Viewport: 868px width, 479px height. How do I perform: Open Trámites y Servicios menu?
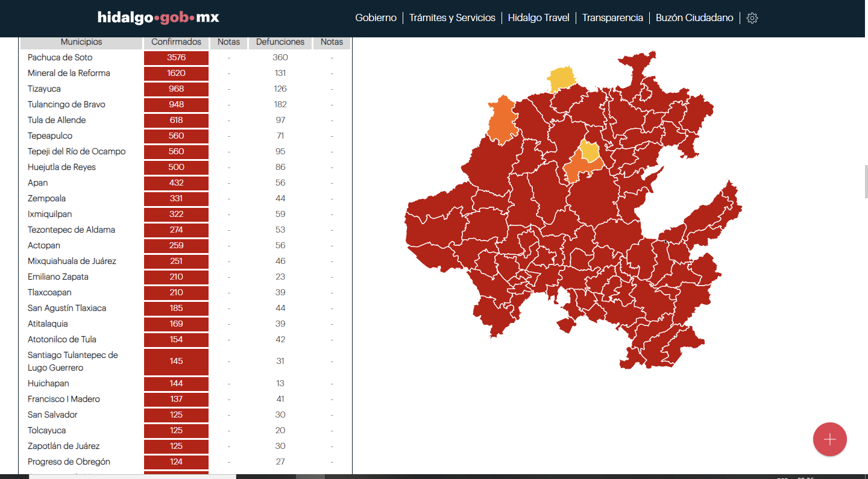click(x=452, y=18)
